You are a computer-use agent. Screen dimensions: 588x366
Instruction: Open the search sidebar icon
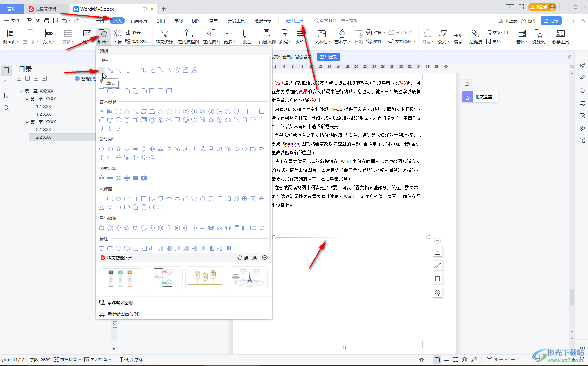coord(6,108)
